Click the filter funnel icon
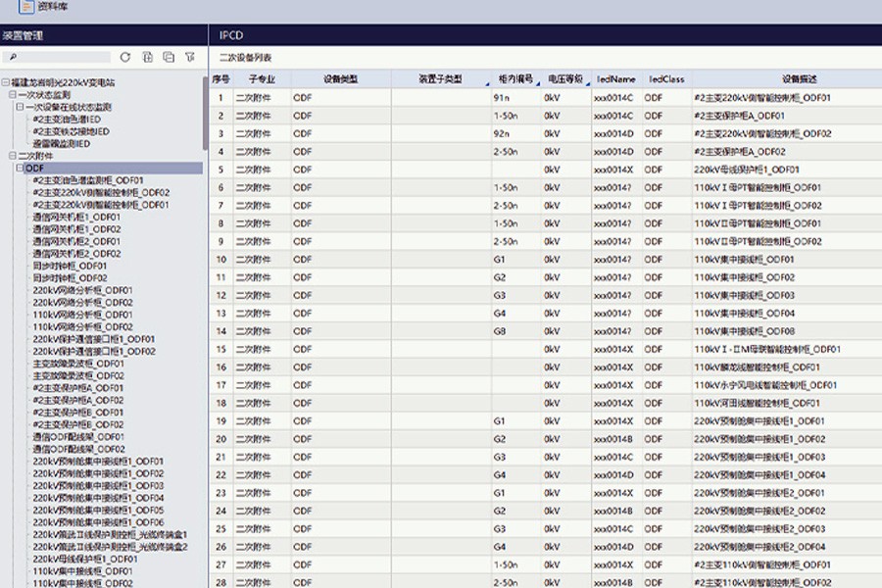882x588 pixels. pos(190,58)
